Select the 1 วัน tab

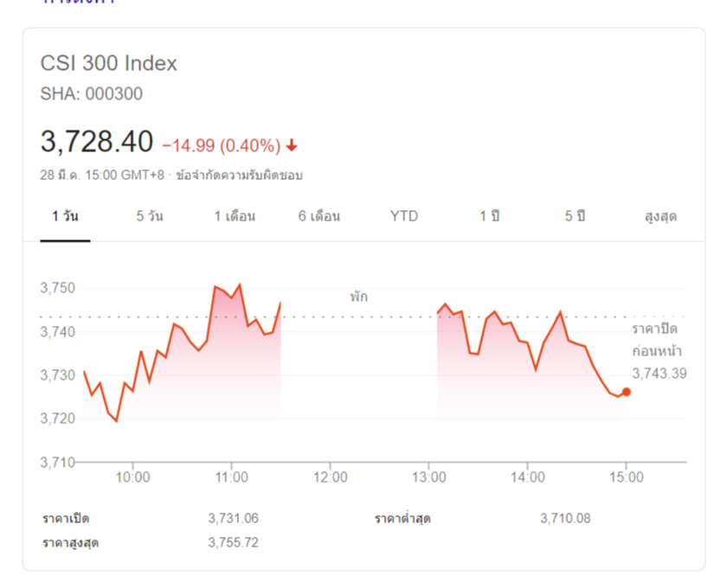coord(65,216)
